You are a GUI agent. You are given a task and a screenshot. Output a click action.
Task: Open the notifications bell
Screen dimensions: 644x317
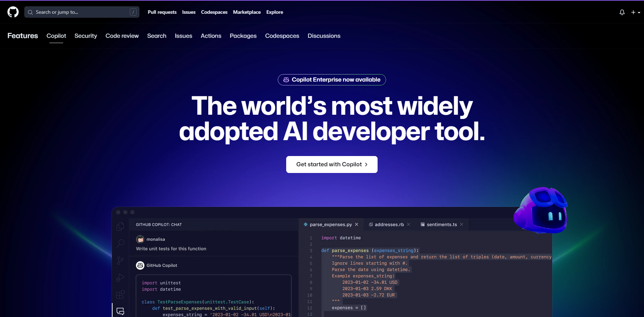pyautogui.click(x=622, y=12)
